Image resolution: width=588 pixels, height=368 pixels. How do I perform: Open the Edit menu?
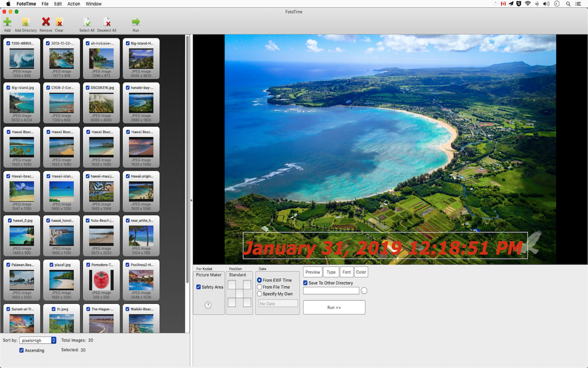point(58,4)
